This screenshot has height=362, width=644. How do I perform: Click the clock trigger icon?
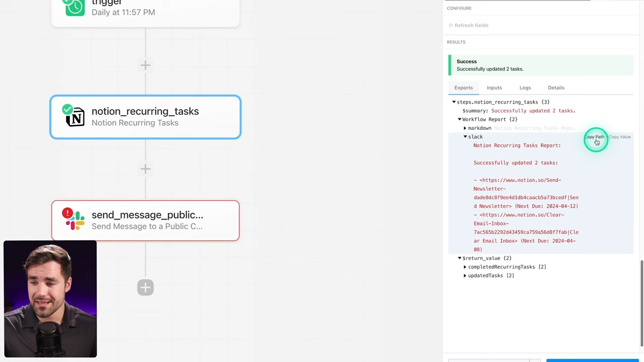75,7
